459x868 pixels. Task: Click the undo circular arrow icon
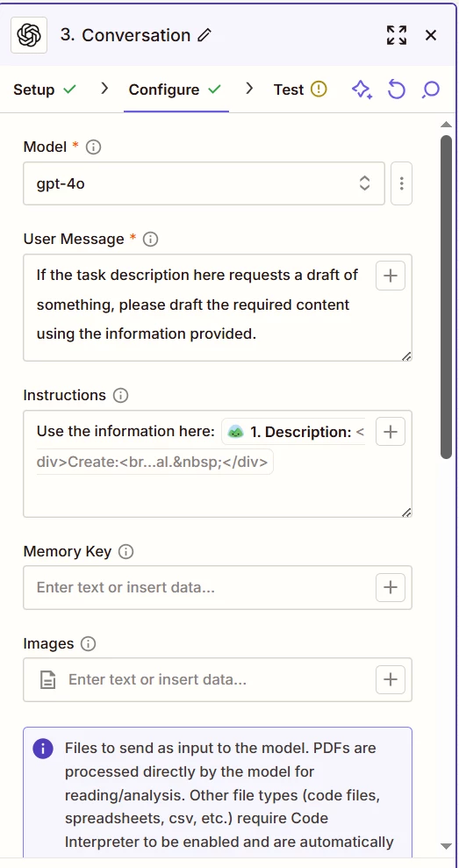[396, 90]
